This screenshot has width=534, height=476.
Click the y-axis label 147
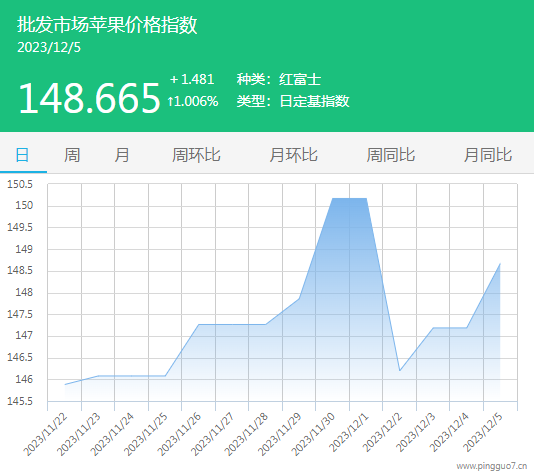[x=24, y=335]
